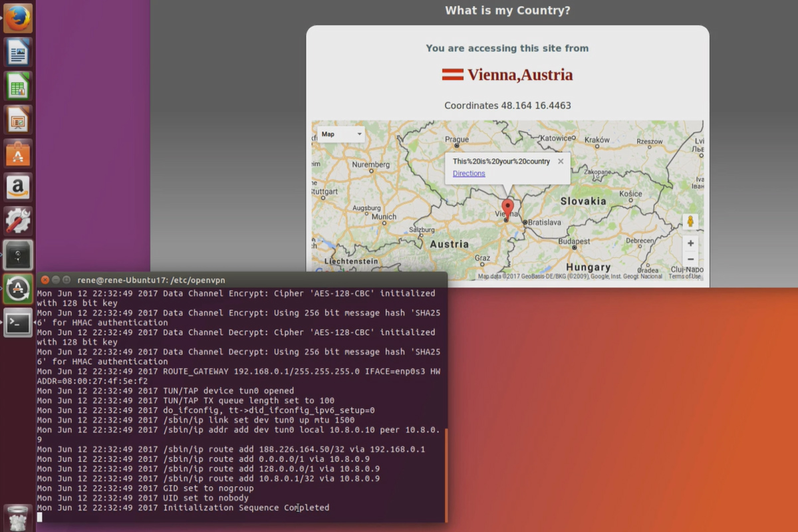Follow the Directions link in popup

click(469, 174)
